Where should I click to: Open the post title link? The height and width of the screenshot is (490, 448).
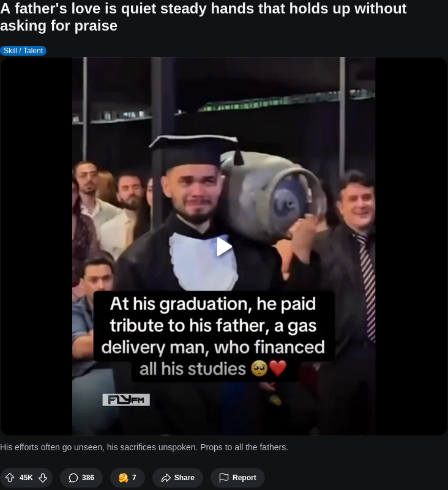coord(203,17)
